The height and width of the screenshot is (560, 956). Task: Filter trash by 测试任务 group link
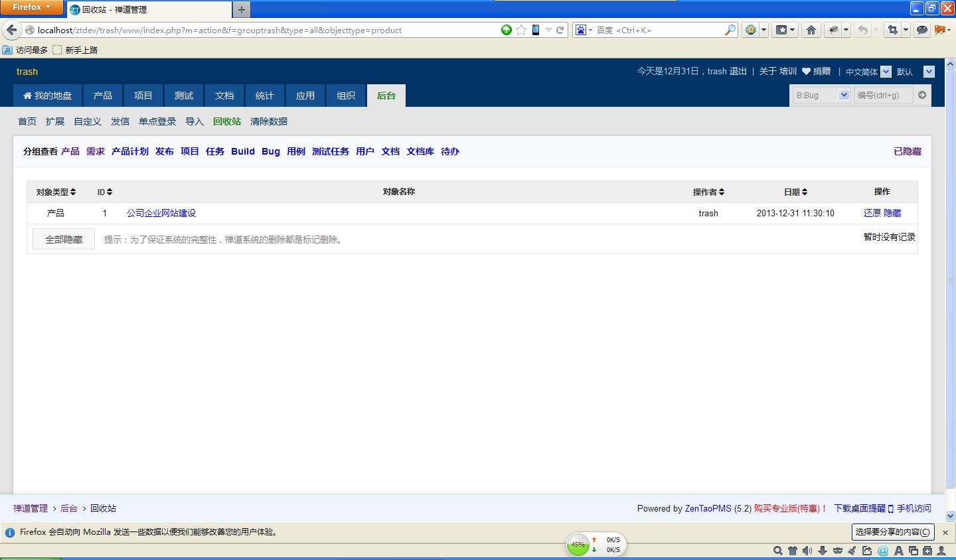click(x=331, y=151)
